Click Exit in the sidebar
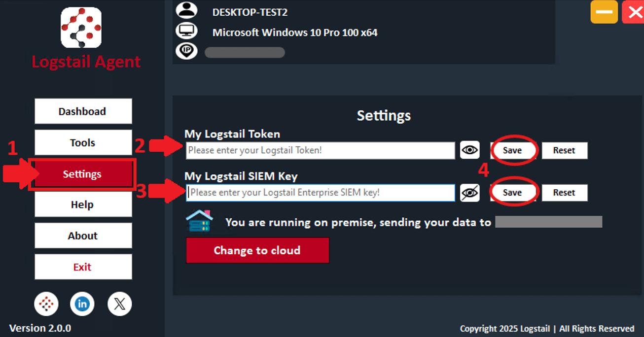 pyautogui.click(x=83, y=267)
